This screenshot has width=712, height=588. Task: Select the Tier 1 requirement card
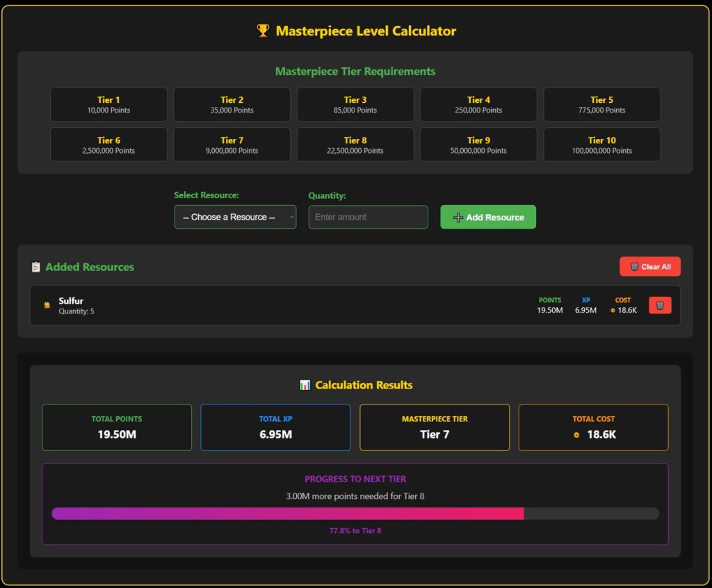pos(108,104)
